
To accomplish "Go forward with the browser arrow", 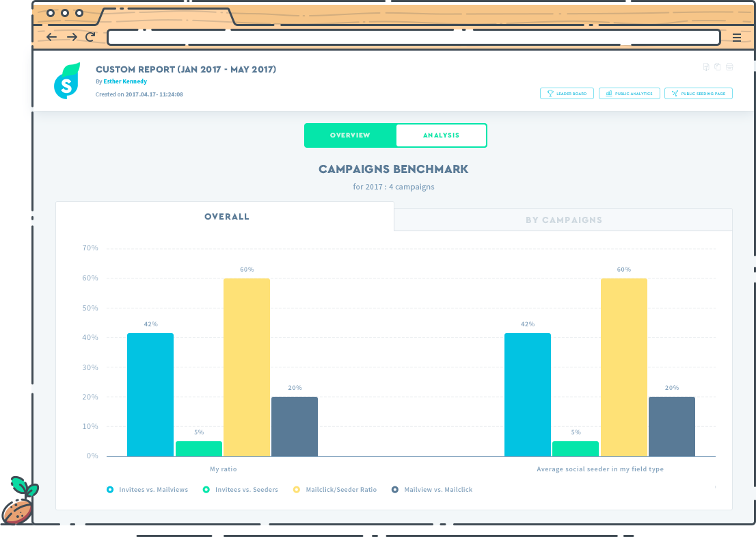I will click(72, 37).
